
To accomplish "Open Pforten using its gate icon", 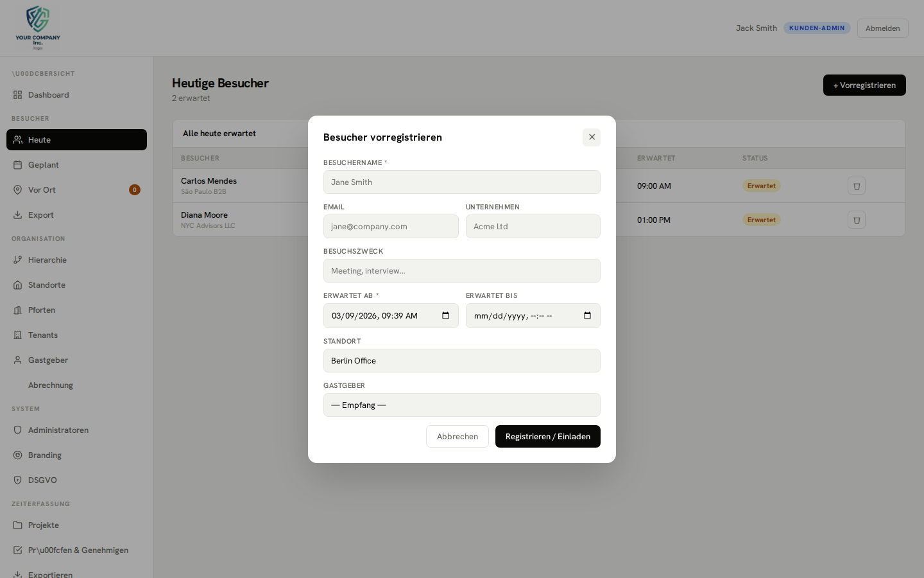I will [17, 310].
